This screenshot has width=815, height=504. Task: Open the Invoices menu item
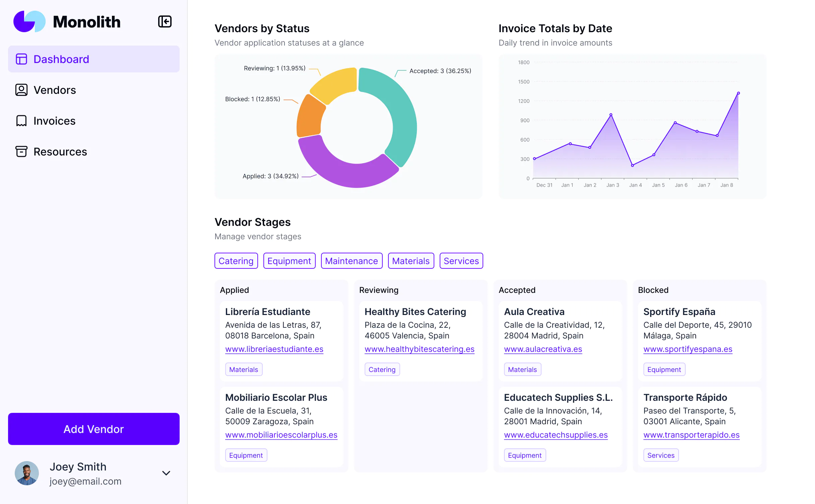click(x=54, y=121)
